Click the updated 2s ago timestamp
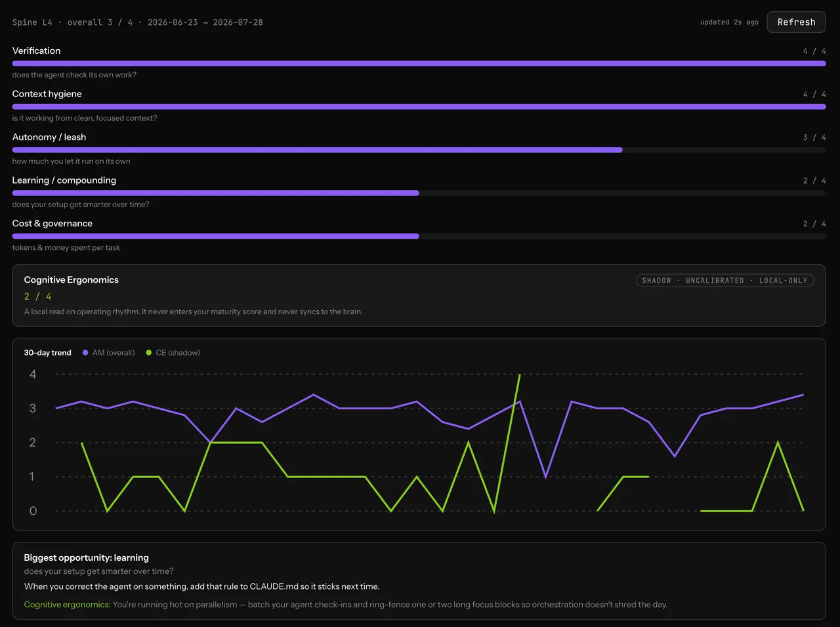Screen dimensions: 840x627 (729, 22)
